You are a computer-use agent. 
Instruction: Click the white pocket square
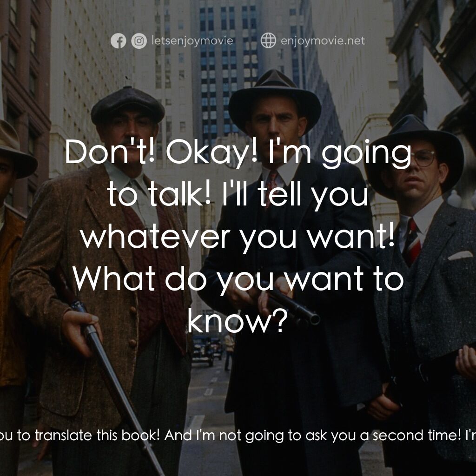461,255
